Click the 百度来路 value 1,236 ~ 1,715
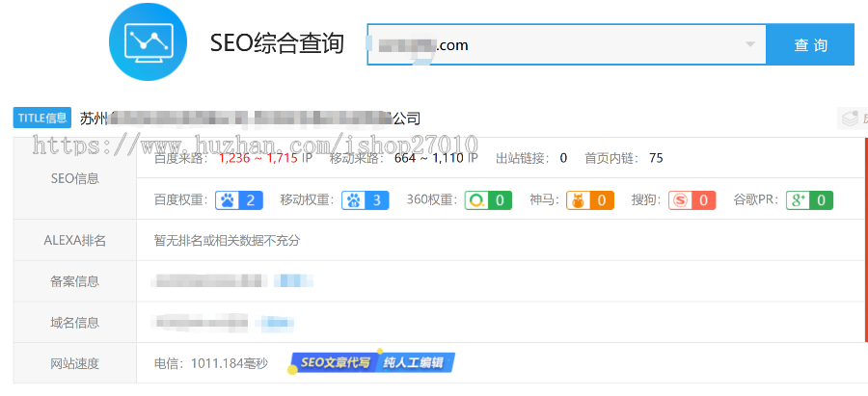The image size is (868, 396). [x=258, y=158]
